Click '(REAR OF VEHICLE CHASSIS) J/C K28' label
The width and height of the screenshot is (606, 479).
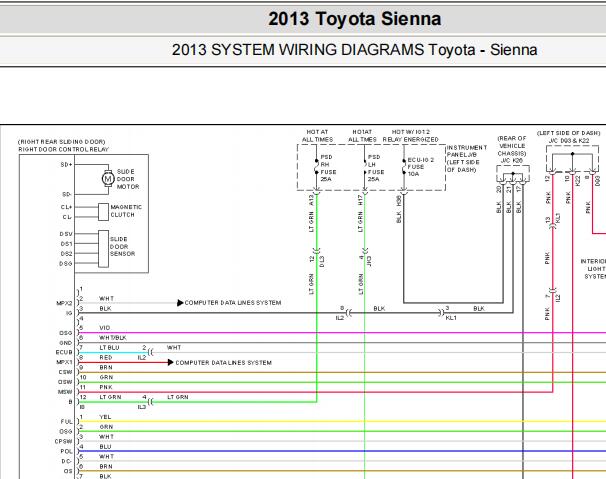point(512,149)
